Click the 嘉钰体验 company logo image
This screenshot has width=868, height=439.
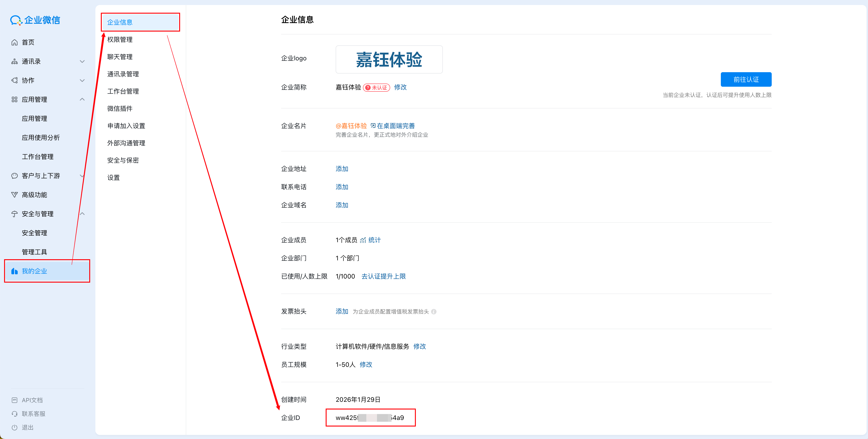click(x=389, y=60)
